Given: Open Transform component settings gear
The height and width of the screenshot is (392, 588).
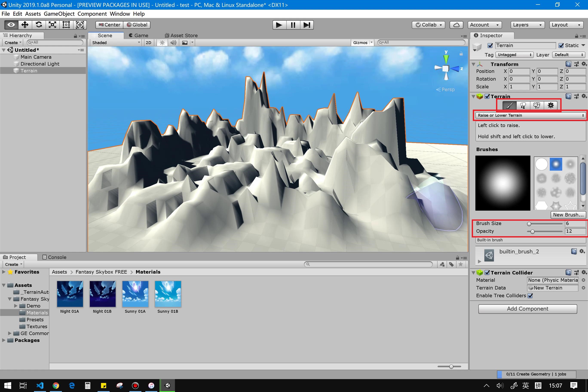Looking at the screenshot, I should (584, 64).
